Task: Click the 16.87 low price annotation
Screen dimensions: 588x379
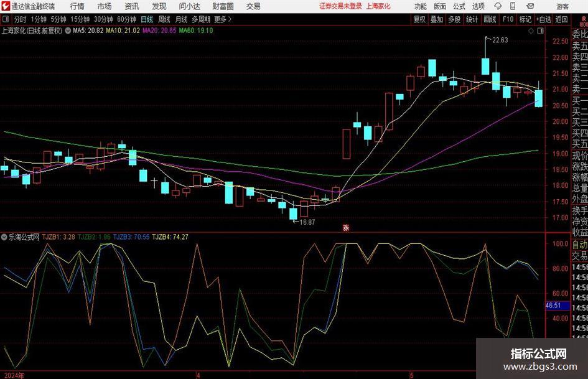Action: point(307,222)
